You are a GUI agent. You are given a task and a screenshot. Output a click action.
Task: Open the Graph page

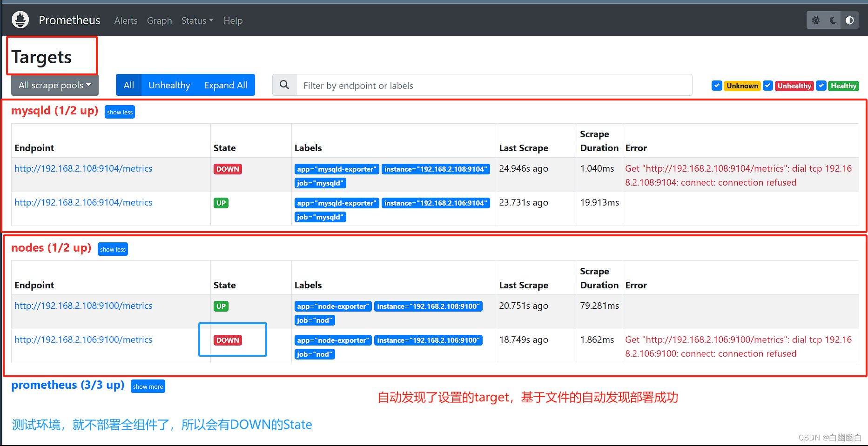point(159,20)
